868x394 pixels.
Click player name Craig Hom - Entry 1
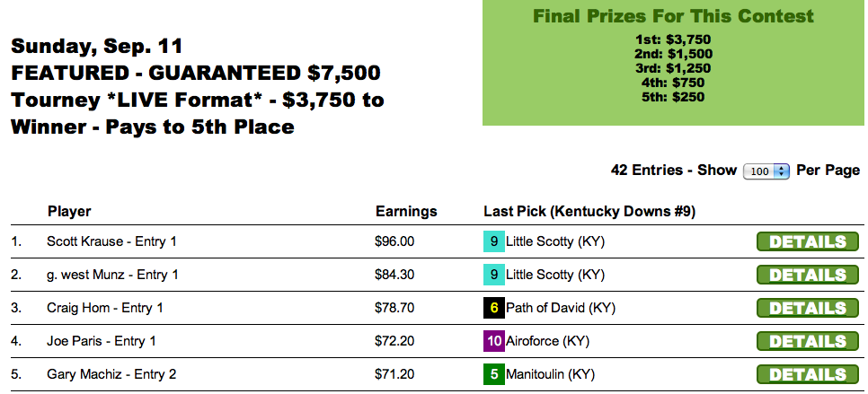point(104,308)
